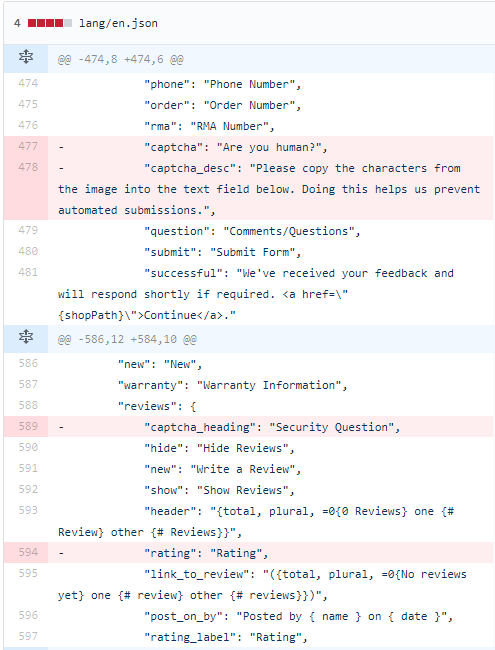Click the deleted "rating": "Rating" line
495x650 pixels.
pos(271,553)
